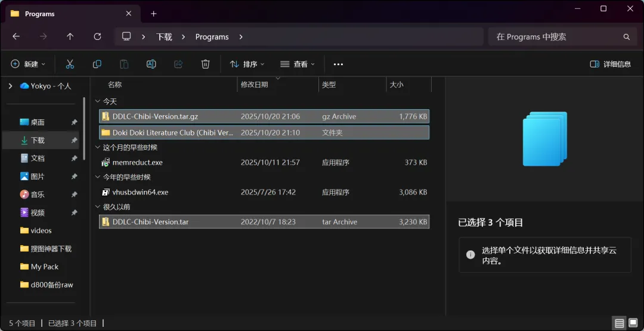
Task: Click the vhusbdwin64.exe file icon
Action: click(106, 192)
